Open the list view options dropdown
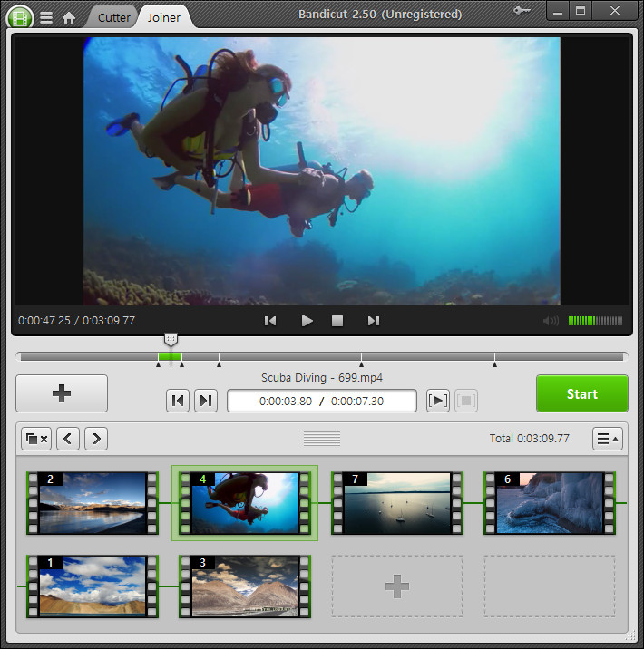The height and width of the screenshot is (649, 644). 607,439
